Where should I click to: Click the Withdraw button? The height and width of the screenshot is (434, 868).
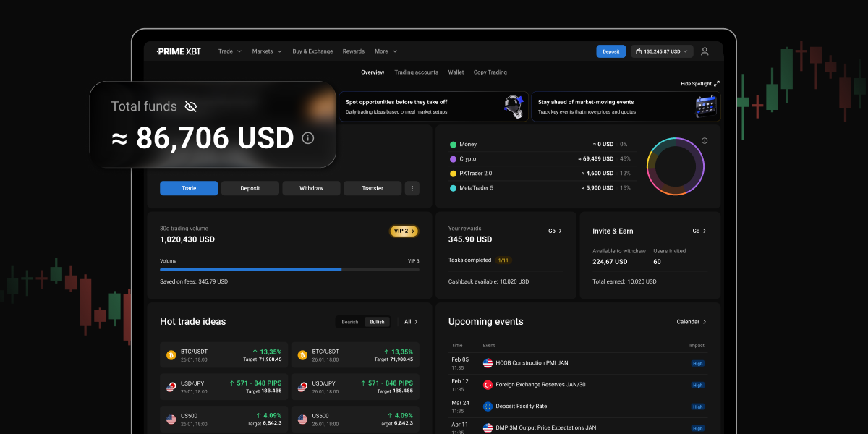(311, 188)
